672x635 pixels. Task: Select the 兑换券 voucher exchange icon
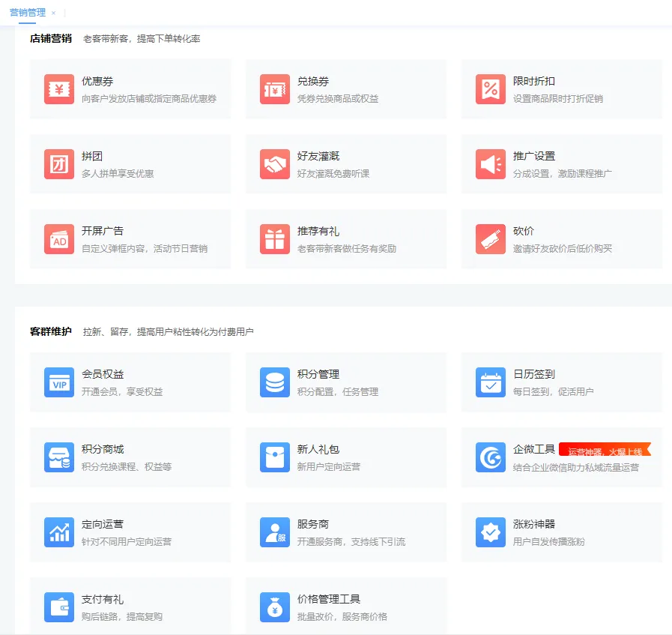pos(274,88)
